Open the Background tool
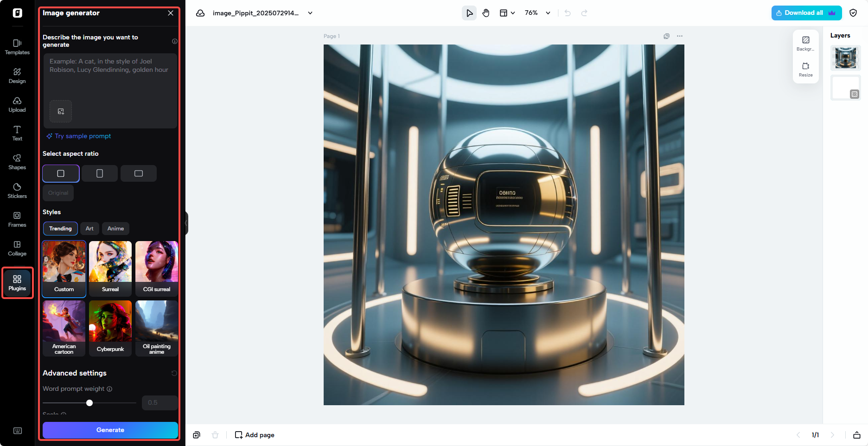Image resolution: width=868 pixels, height=446 pixels. point(806,44)
